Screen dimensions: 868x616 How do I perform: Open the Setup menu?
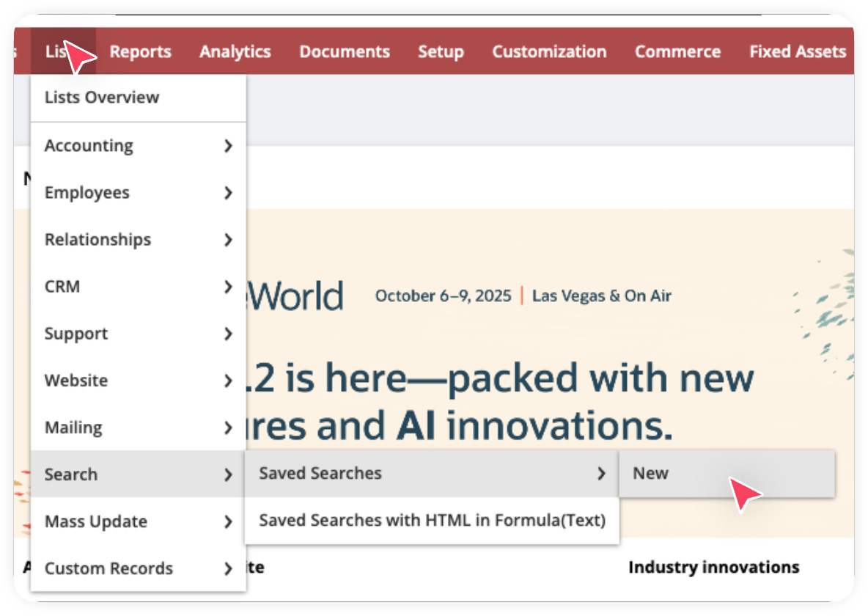441,51
